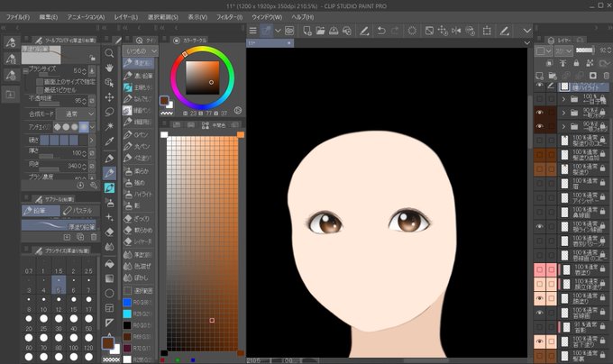The image size is (613, 364).
Task: Select the ハイライト sub tool
Action: [139, 194]
